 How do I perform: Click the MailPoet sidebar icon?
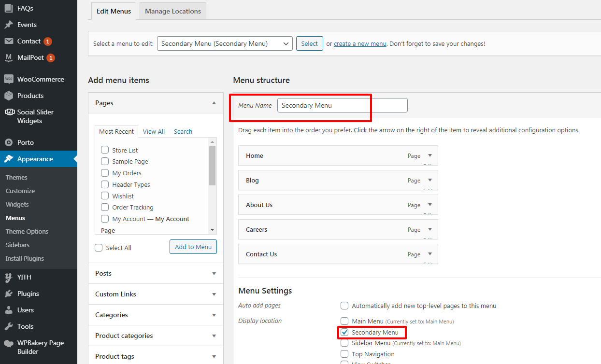[9, 57]
